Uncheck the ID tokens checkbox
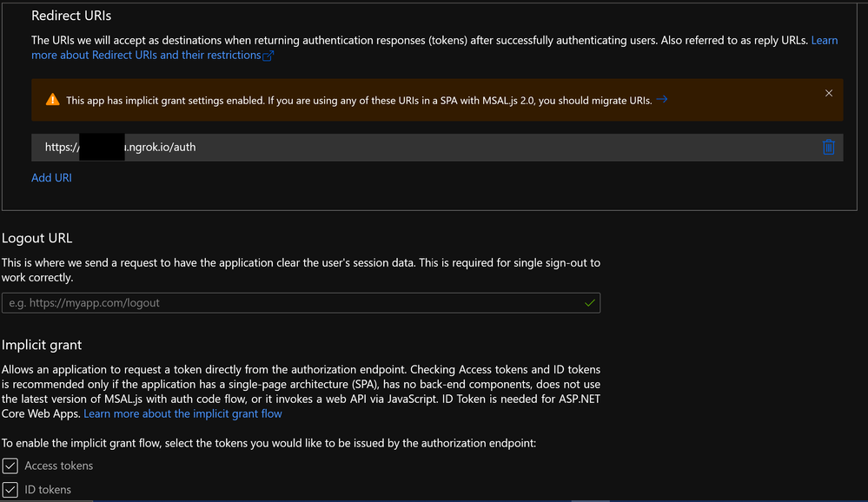This screenshot has height=502, width=868. 10,489
